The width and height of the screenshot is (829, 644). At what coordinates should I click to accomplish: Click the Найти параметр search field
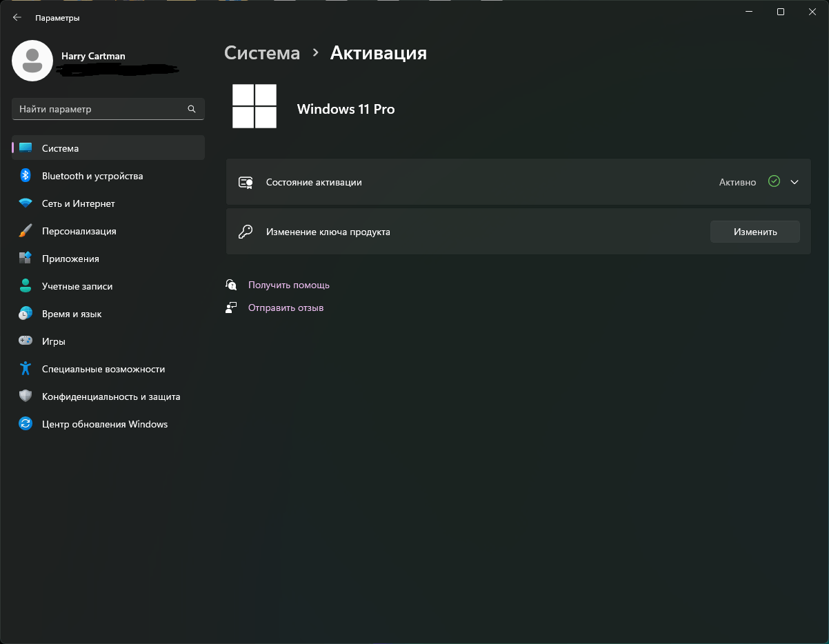pos(108,109)
